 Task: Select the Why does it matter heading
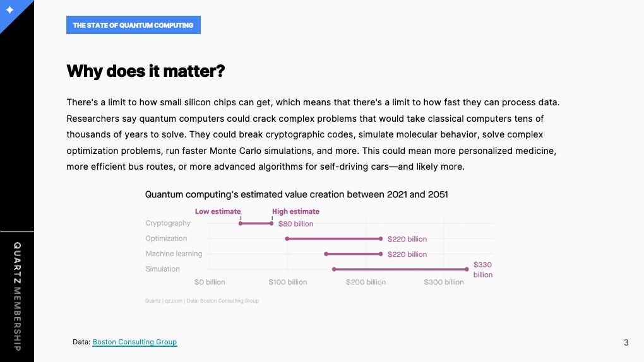[146, 71]
